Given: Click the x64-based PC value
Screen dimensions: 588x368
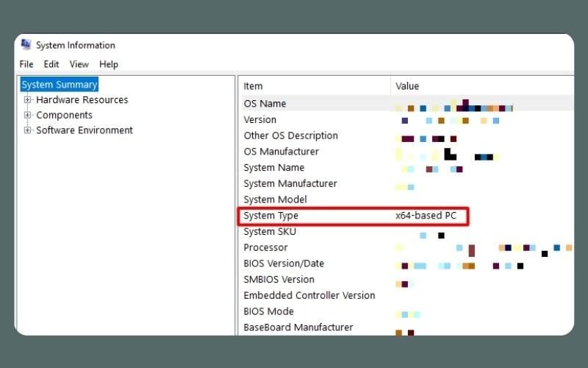Looking at the screenshot, I should point(427,216).
